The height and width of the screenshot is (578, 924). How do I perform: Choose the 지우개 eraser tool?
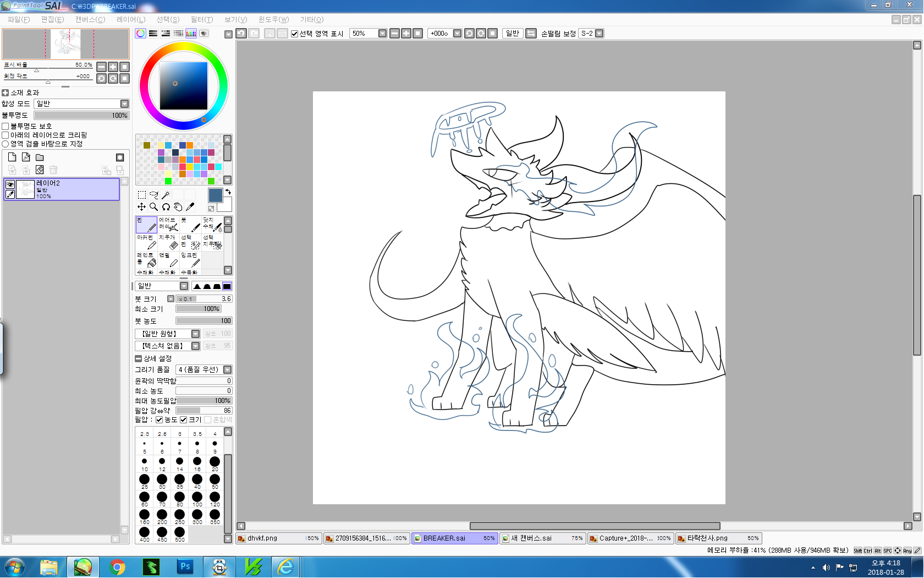pyautogui.click(x=168, y=242)
